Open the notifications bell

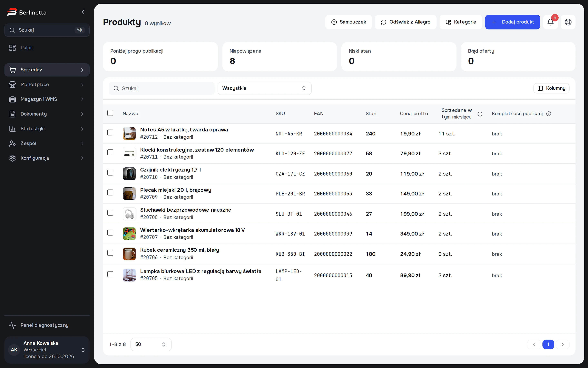pos(550,22)
